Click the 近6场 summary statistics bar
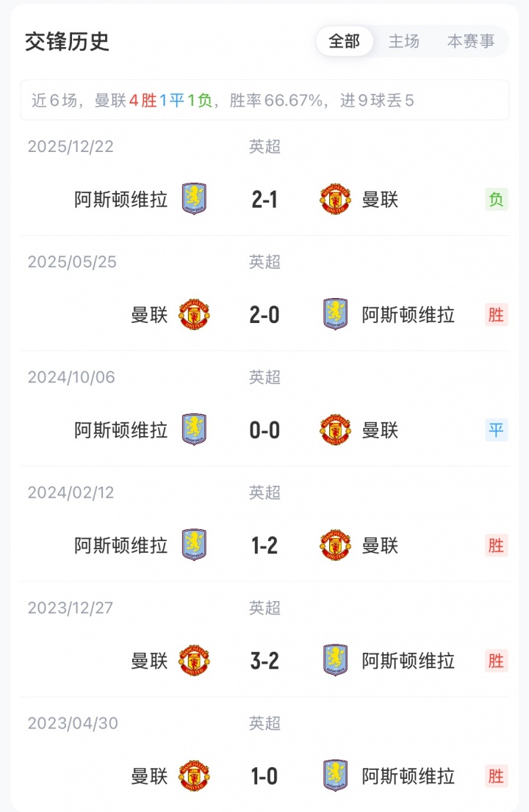The image size is (529, 812). pos(264,101)
